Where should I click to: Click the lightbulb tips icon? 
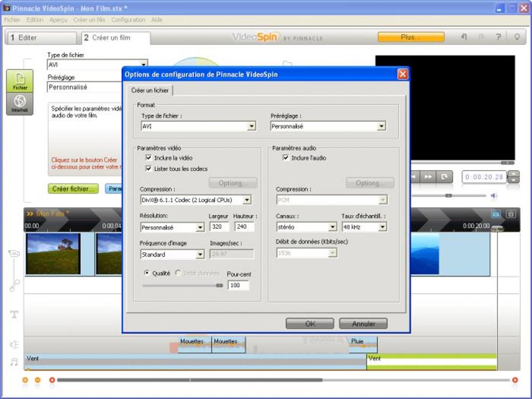[x=517, y=37]
